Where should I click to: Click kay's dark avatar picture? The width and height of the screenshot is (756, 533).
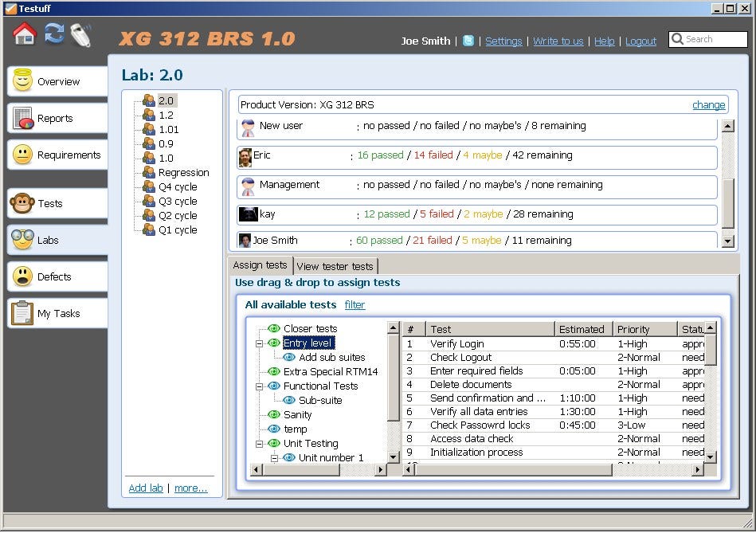249,214
